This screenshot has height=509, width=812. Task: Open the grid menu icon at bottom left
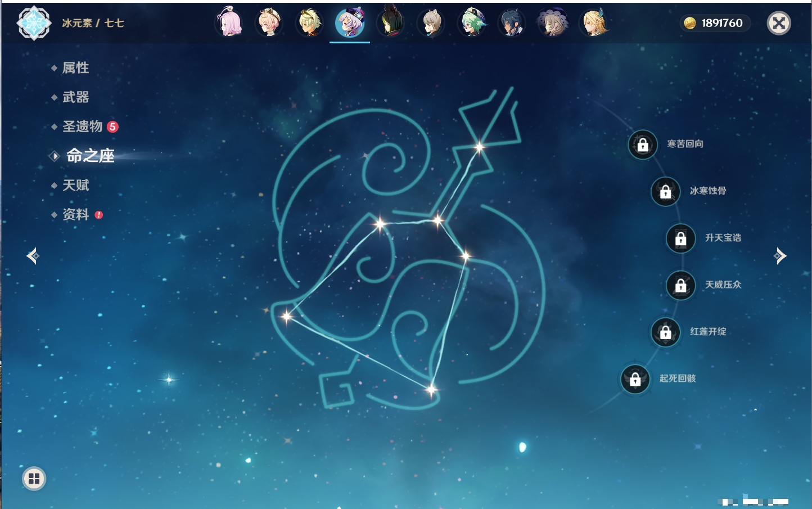(x=34, y=479)
